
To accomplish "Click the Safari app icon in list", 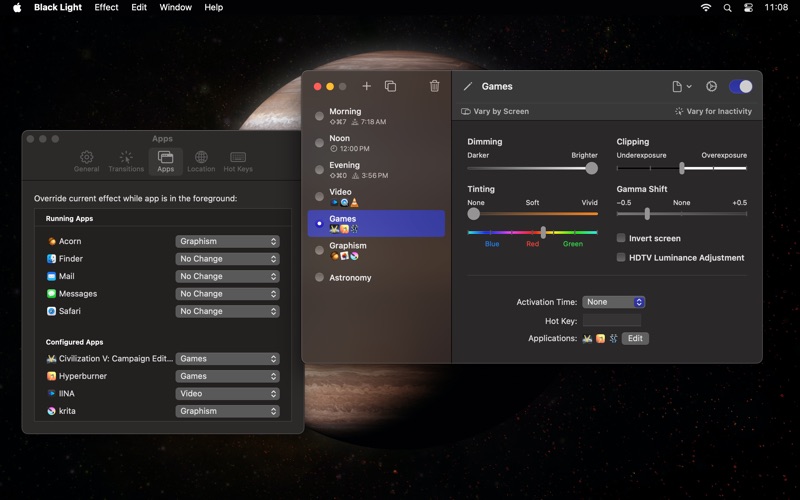I will (x=52, y=311).
